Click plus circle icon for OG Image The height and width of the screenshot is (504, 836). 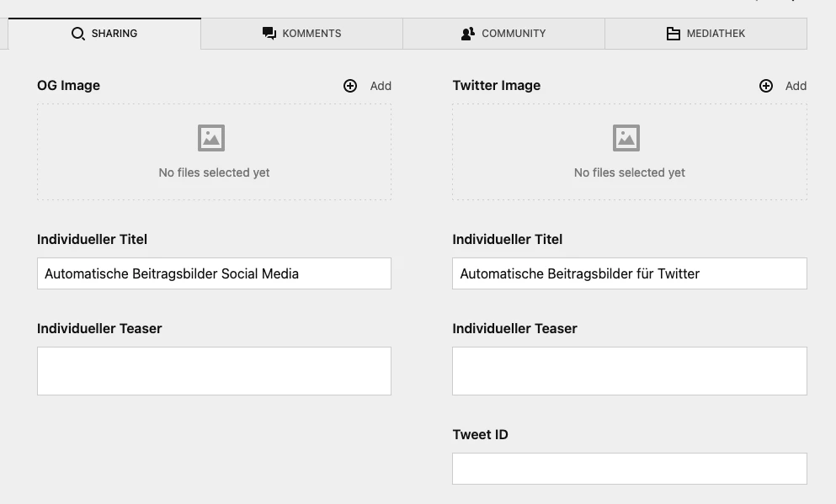(350, 86)
